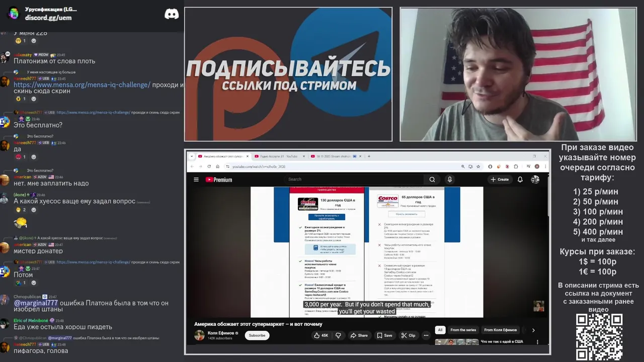Click the discord.gg/uem invite text
This screenshot has width=644, height=362.
coord(48,18)
